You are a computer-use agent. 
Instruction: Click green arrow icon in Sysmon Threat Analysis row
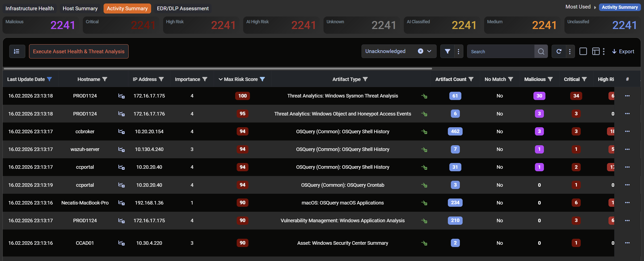[x=424, y=96]
